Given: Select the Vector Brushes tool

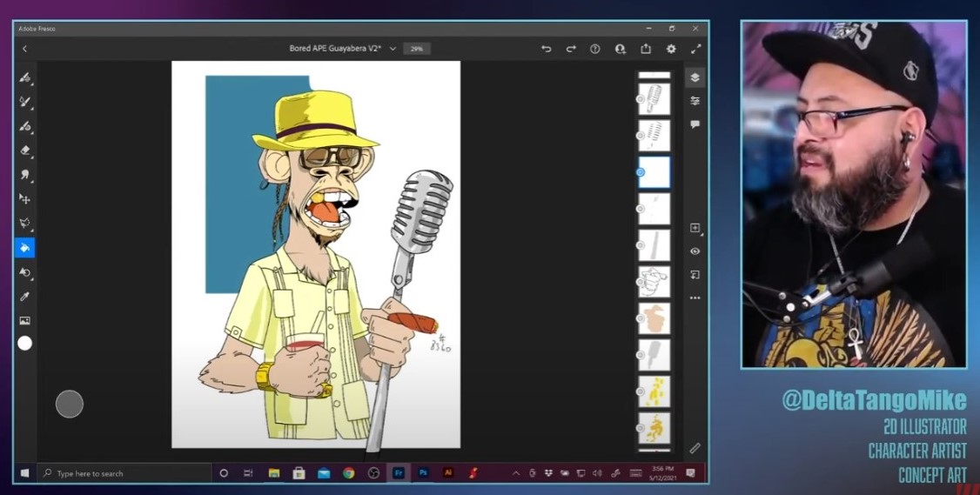Looking at the screenshot, I should tap(25, 126).
